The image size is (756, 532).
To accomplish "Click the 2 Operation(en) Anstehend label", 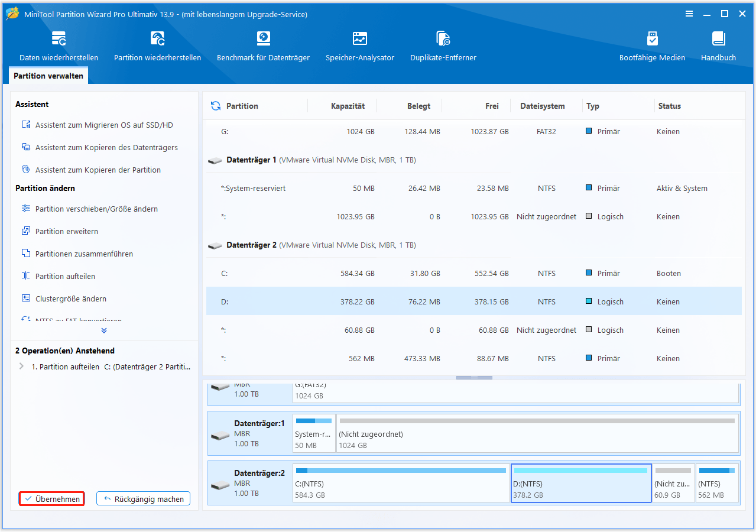I will tap(65, 351).
